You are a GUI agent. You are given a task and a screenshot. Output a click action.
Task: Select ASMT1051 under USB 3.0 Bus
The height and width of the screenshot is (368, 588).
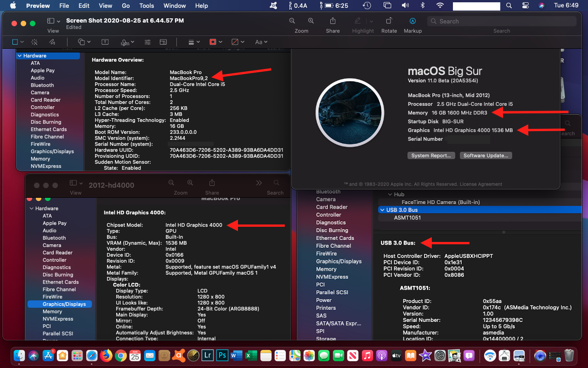click(407, 218)
